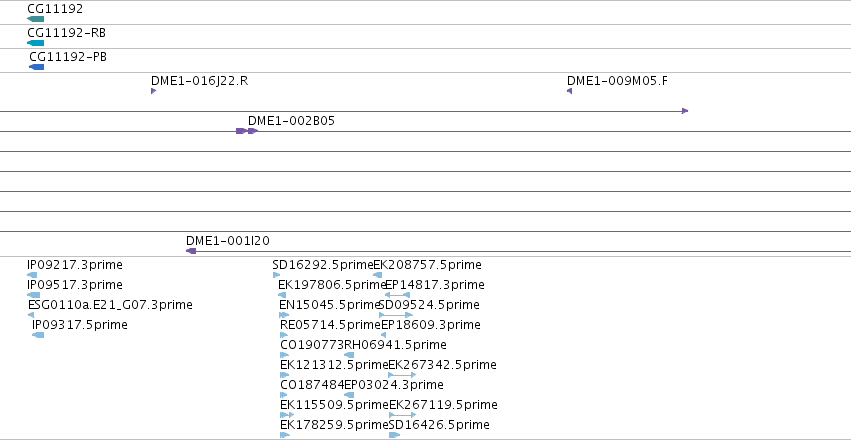Select the CO190773 label
The height and width of the screenshot is (440, 851).
click(x=312, y=345)
